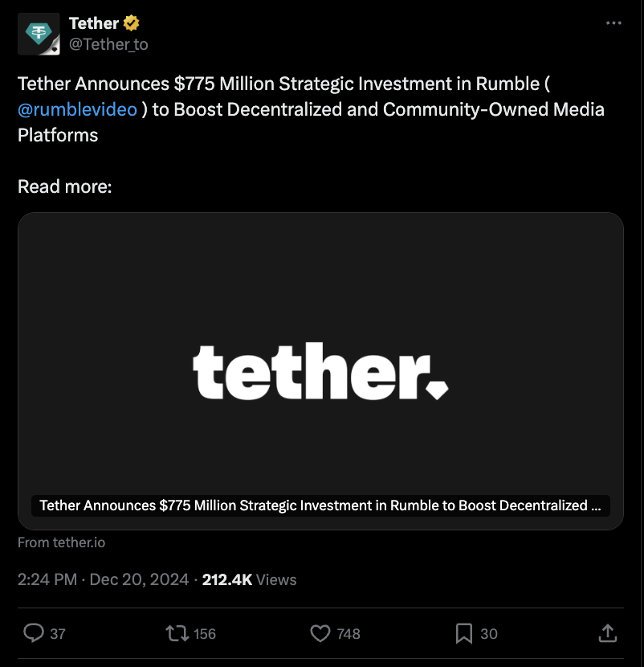
Task: Click the 748 likes count
Action: click(x=348, y=634)
